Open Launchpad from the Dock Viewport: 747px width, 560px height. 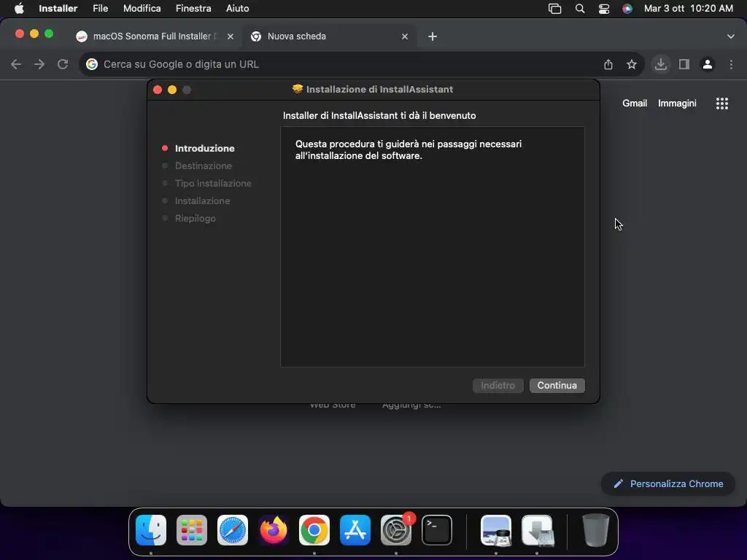[192, 530]
